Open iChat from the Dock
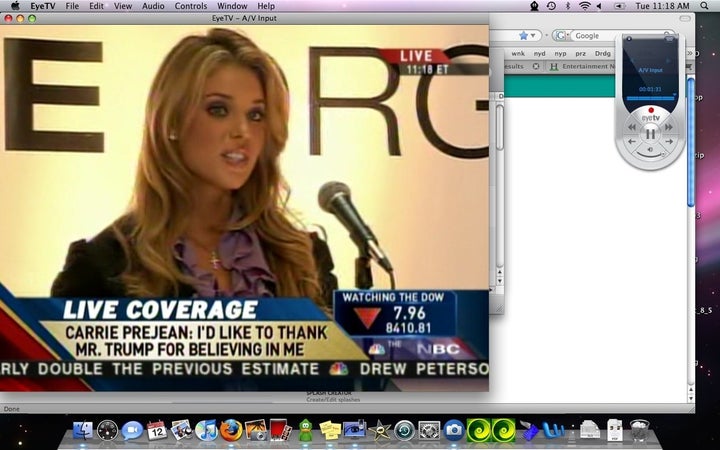 coord(132,431)
